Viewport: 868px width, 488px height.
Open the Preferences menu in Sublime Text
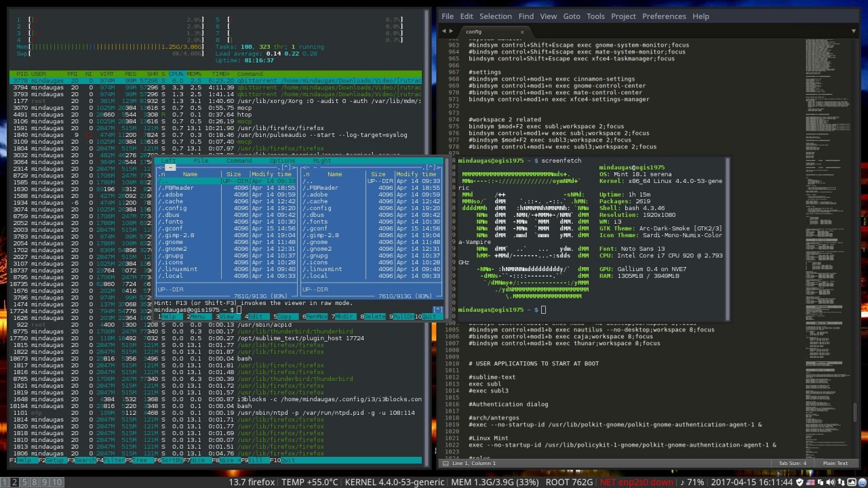click(x=664, y=16)
